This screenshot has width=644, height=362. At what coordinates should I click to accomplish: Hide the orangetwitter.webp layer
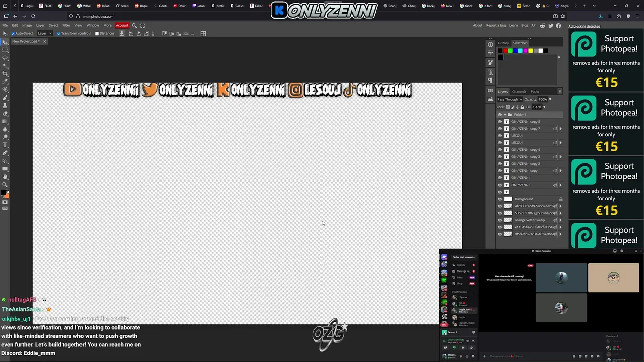[500, 220]
